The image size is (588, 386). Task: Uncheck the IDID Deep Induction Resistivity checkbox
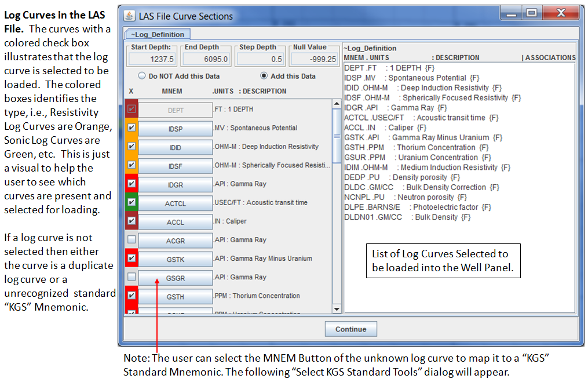[132, 146]
